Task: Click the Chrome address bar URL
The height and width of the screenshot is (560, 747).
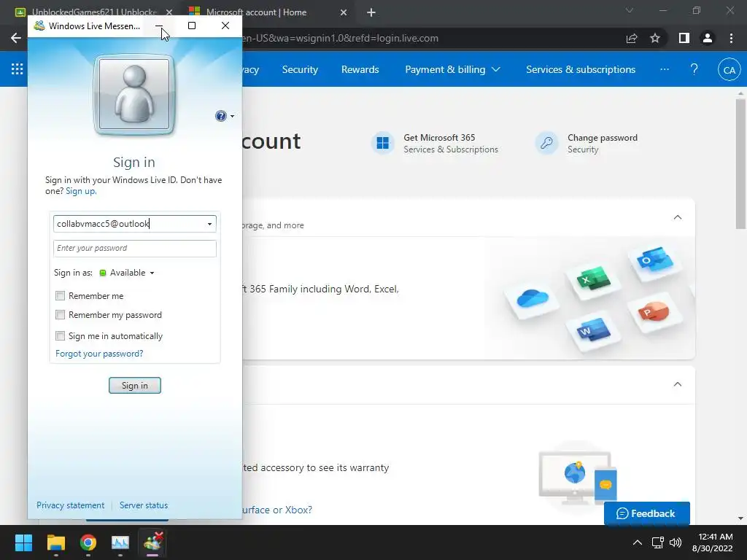Action: click(x=341, y=38)
